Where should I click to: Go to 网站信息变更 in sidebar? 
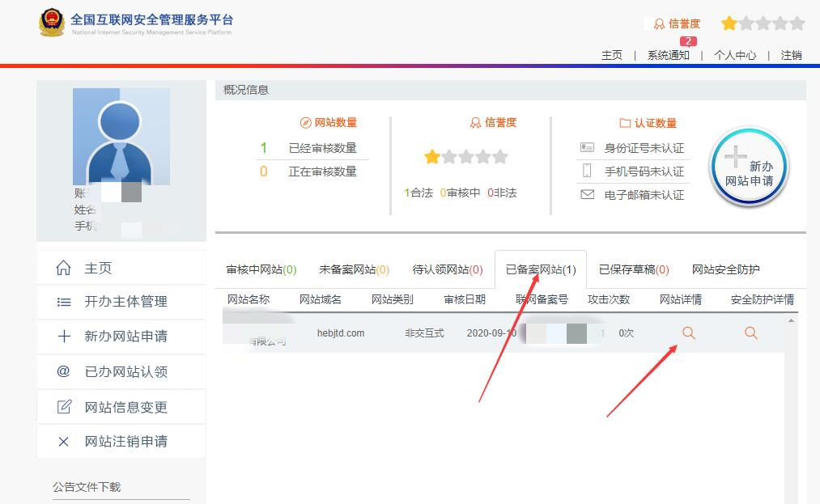125,407
